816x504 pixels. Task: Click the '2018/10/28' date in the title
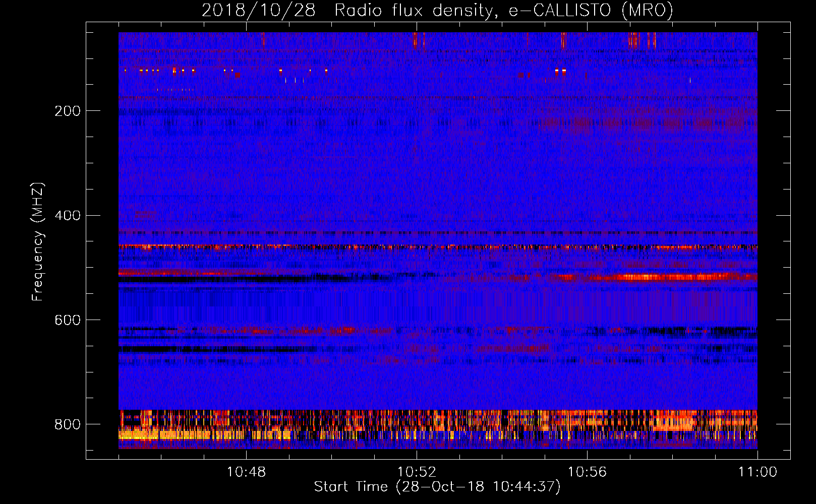coord(259,11)
